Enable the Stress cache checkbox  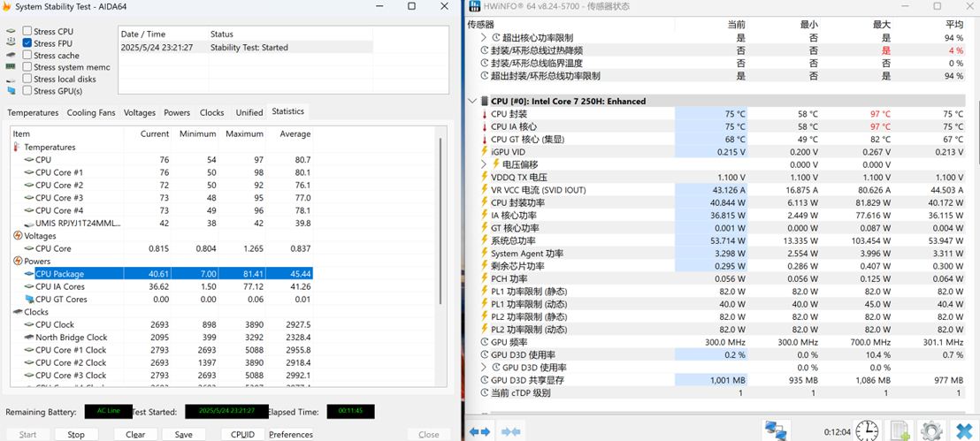(x=27, y=55)
